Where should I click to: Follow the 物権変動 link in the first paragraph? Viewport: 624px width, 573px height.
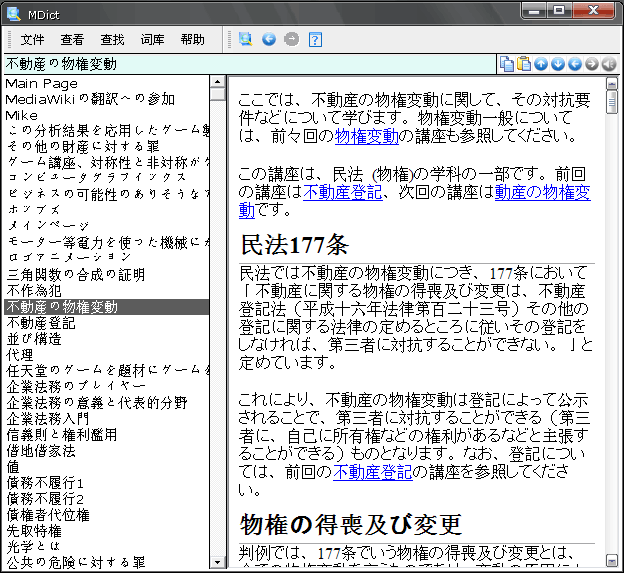click(x=367, y=136)
